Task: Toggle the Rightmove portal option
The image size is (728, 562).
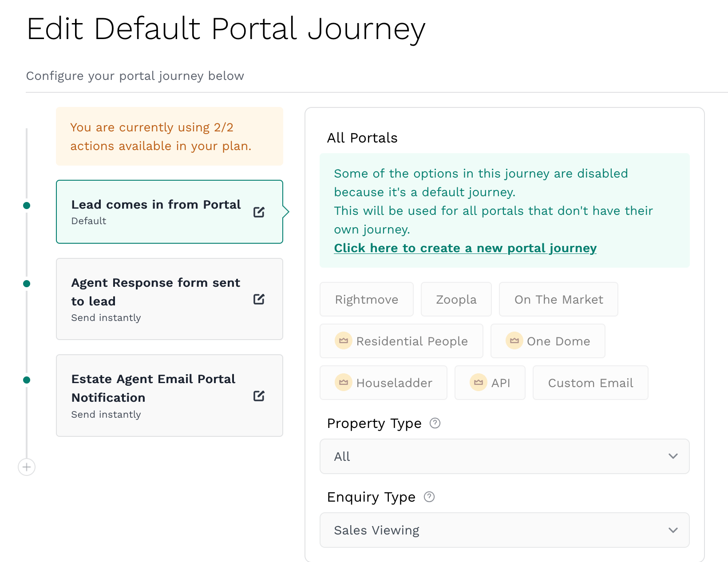Action: [x=366, y=300]
